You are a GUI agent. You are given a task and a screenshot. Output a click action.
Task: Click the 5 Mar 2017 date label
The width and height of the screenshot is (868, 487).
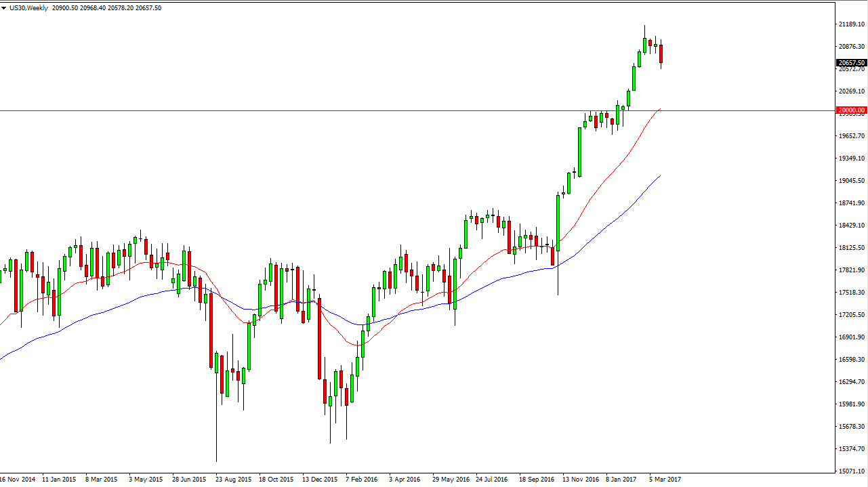pos(665,478)
